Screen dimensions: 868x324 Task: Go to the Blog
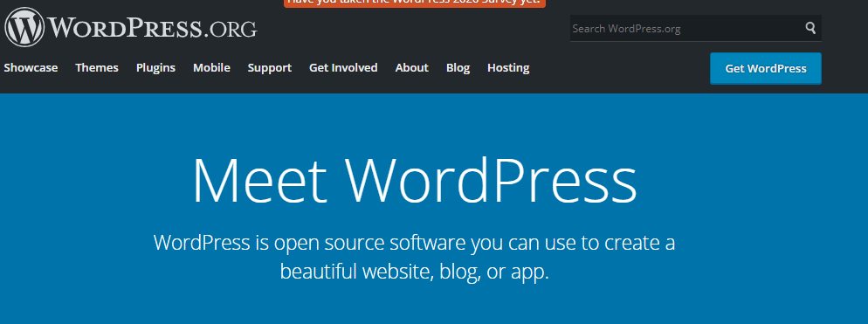pyautogui.click(x=458, y=67)
